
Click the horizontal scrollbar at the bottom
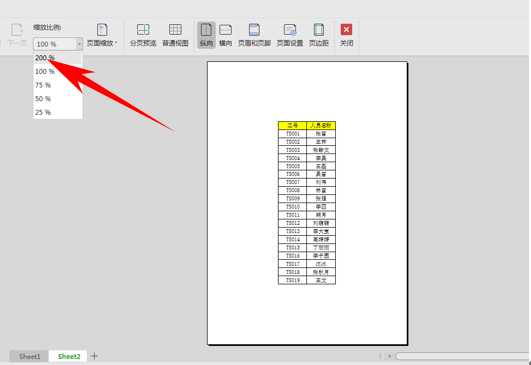click(x=463, y=356)
